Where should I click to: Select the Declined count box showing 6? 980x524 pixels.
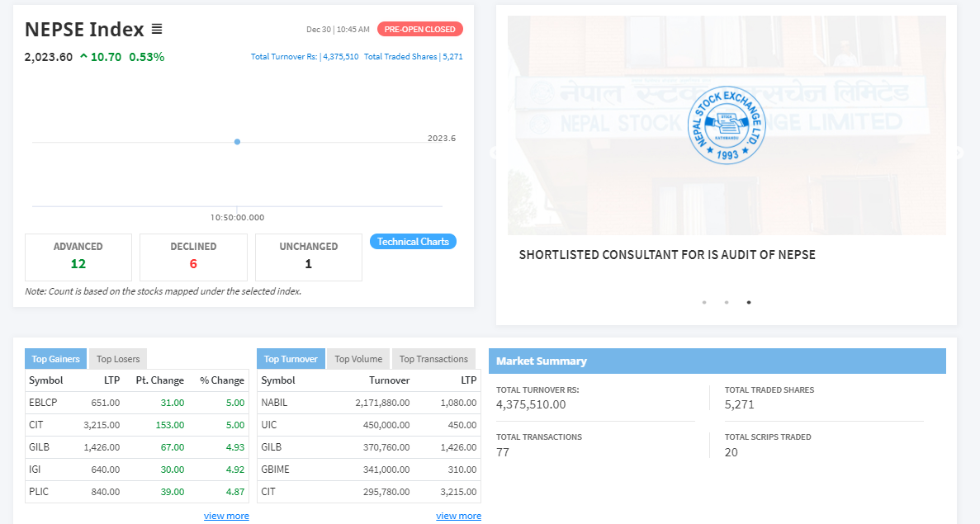[193, 257]
